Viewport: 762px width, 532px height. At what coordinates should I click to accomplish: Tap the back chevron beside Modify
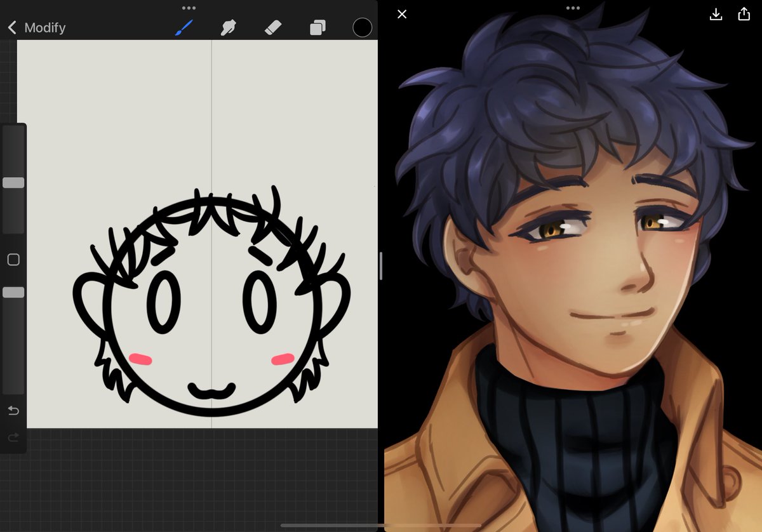(11, 27)
